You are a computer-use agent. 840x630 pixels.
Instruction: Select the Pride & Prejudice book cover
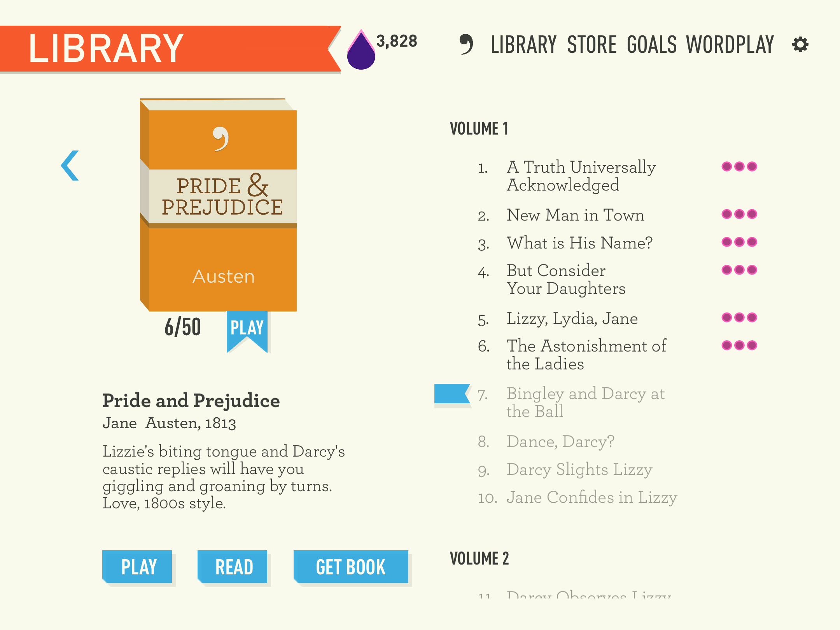pos(219,205)
